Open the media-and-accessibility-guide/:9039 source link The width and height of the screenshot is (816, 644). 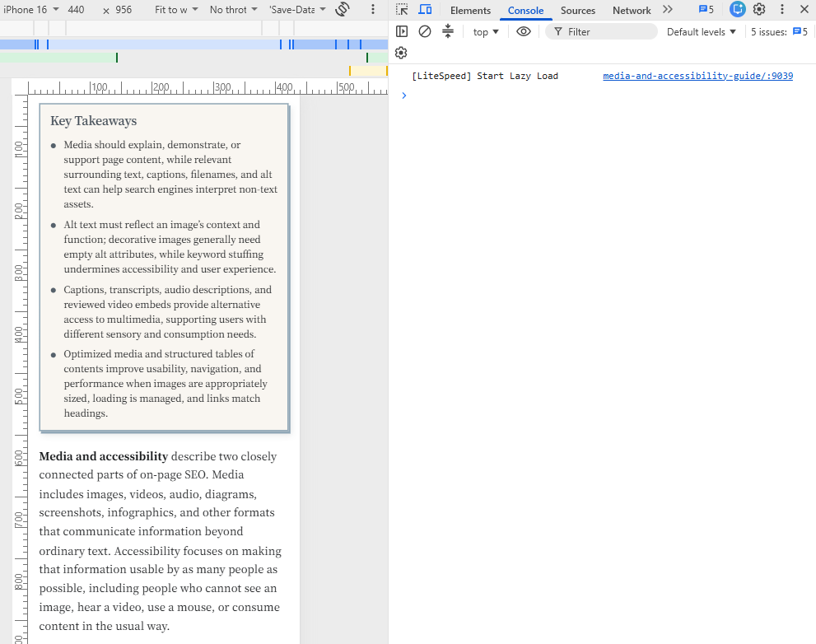tap(698, 76)
